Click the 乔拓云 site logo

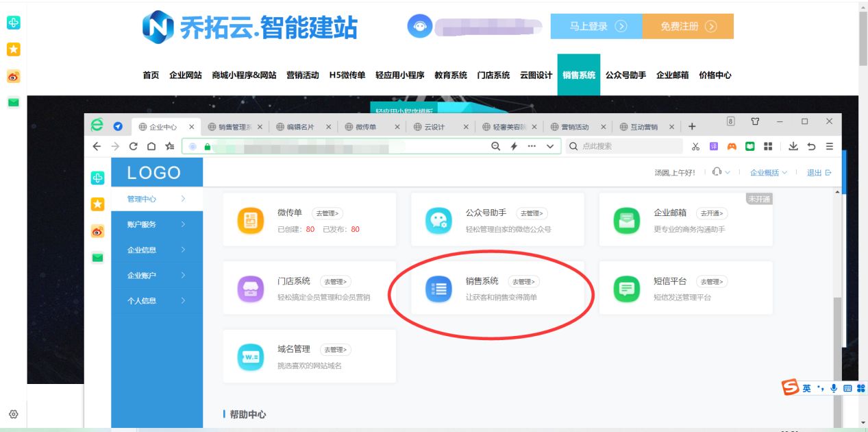coord(250,27)
